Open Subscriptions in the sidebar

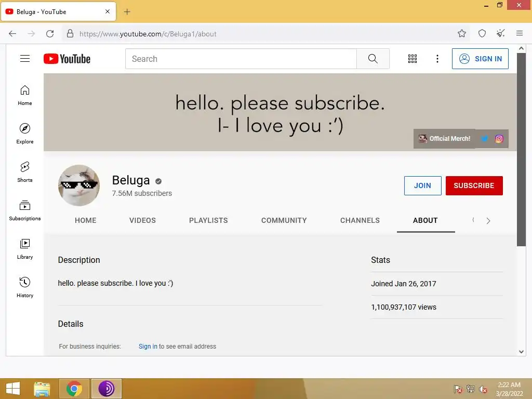coord(25,210)
